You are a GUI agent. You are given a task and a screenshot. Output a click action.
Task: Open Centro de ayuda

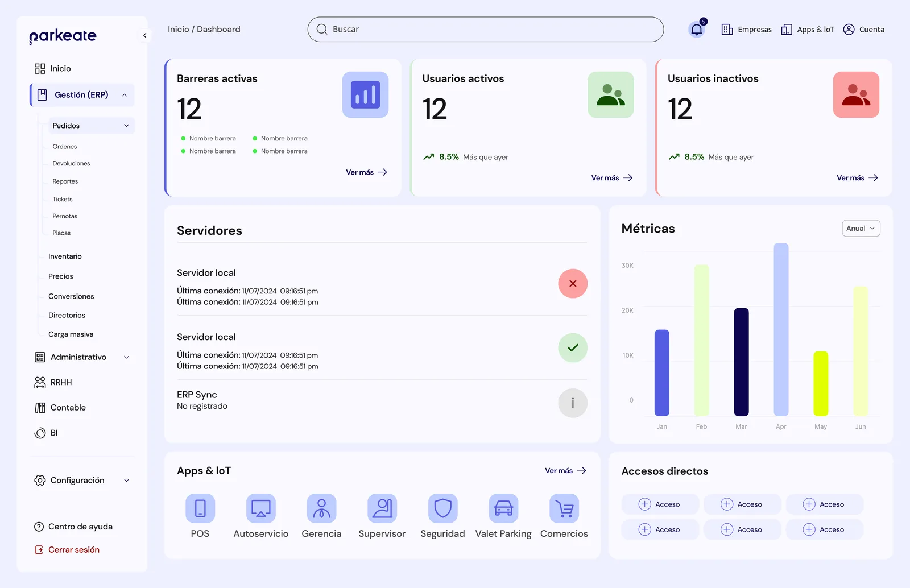coord(73,527)
